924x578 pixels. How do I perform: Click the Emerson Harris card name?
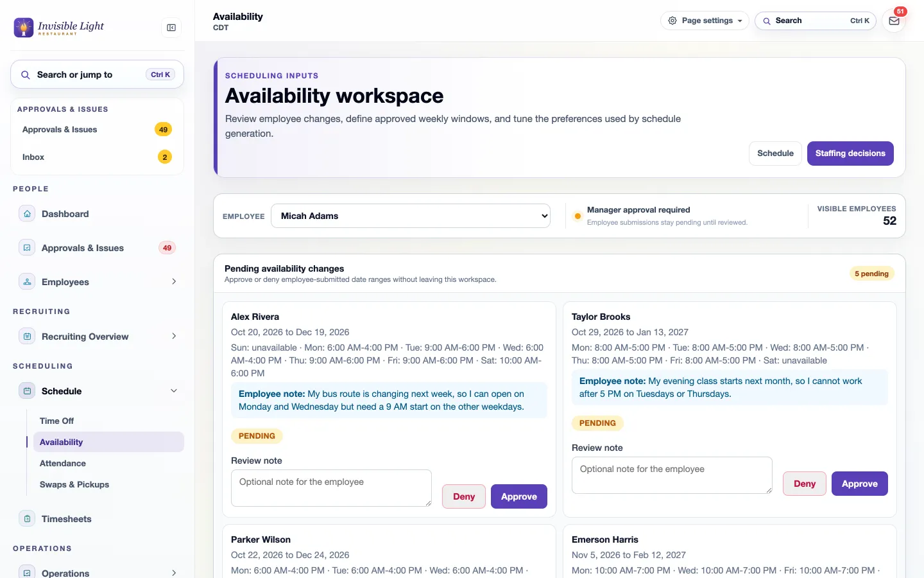click(x=605, y=539)
